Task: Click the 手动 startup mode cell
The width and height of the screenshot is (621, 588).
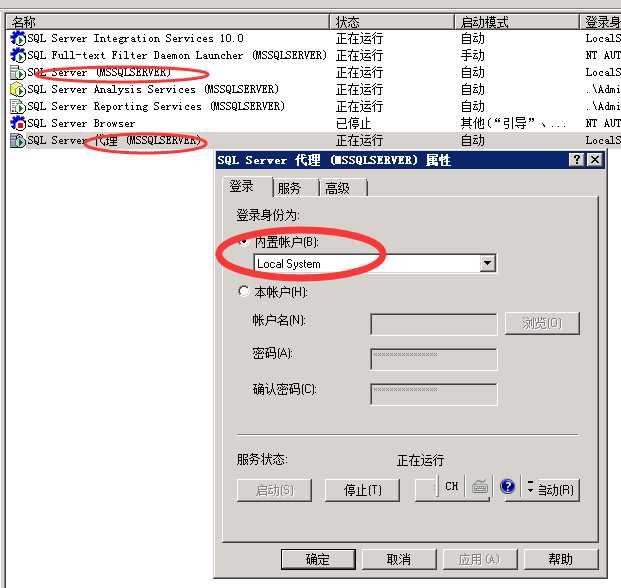Action: click(x=472, y=55)
